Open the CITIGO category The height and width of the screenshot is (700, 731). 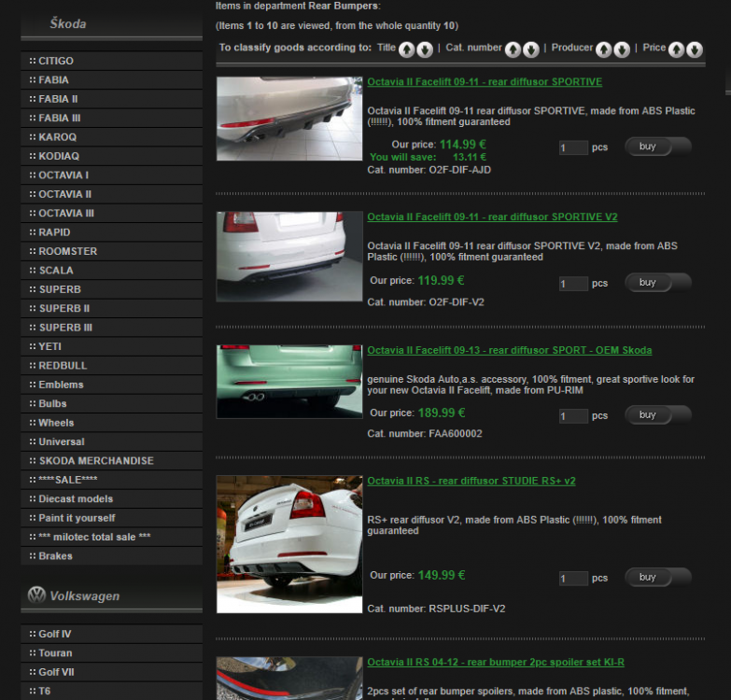(111, 61)
